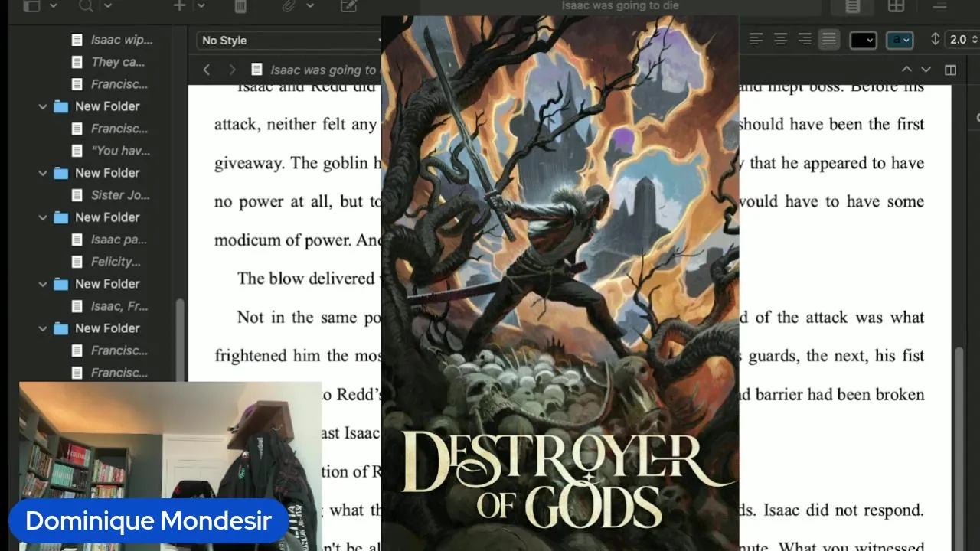Open the paperclip dropdown arrow
Image resolution: width=980 pixels, height=551 pixels.
[310, 6]
